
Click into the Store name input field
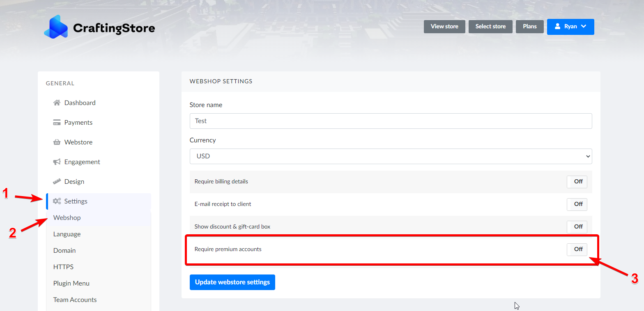click(391, 121)
